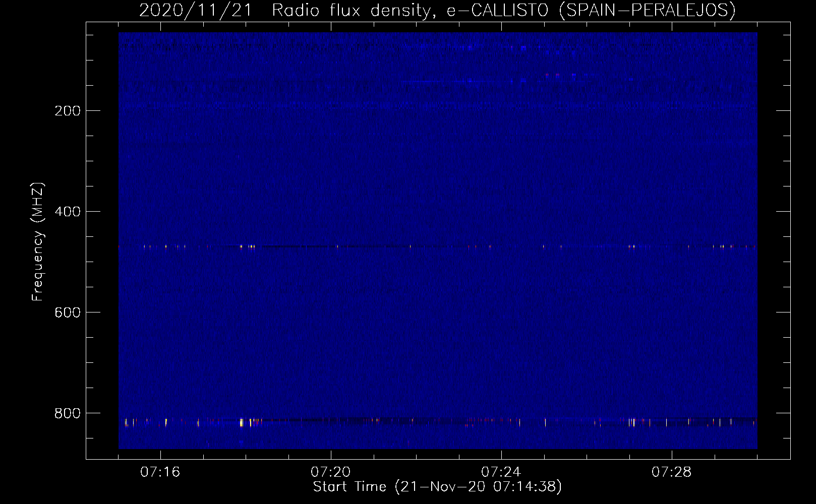Click the plot title "Radio flux density, e-CALLISTO (SPAIN-PERALEJOS)"
Image resolution: width=816 pixels, height=504 pixels.
point(504,10)
